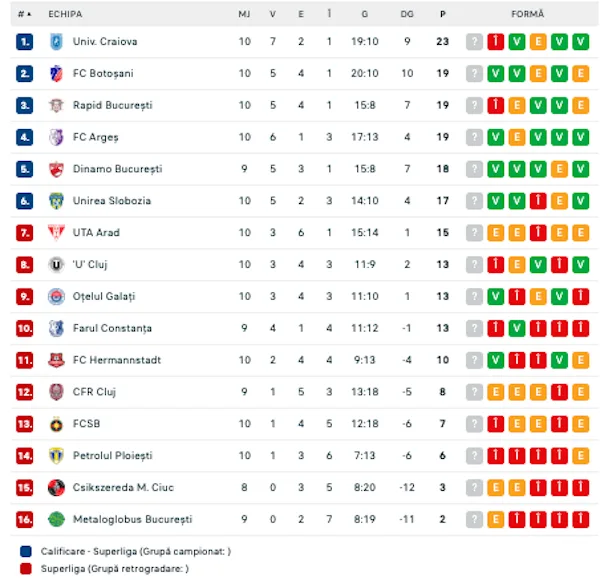This screenshot has width=600, height=580.
Task: Open the Farul Constanța team link
Action: point(112,328)
